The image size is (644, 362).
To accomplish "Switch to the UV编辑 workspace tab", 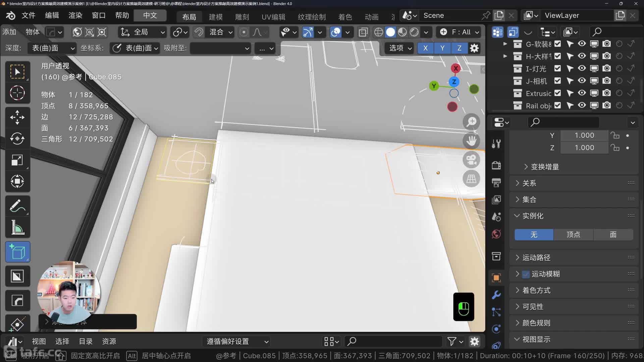I will coord(273,17).
